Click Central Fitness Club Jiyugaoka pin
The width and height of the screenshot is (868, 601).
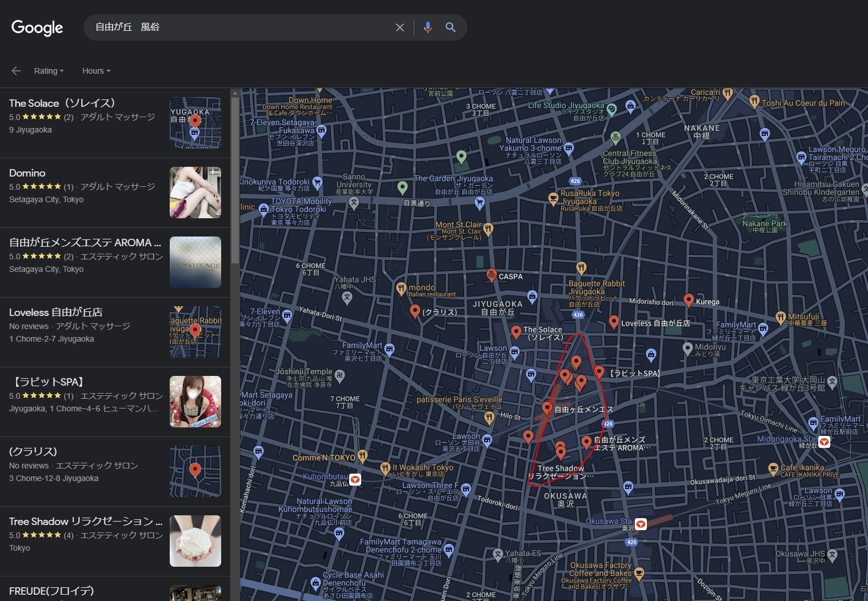pyautogui.click(x=615, y=138)
